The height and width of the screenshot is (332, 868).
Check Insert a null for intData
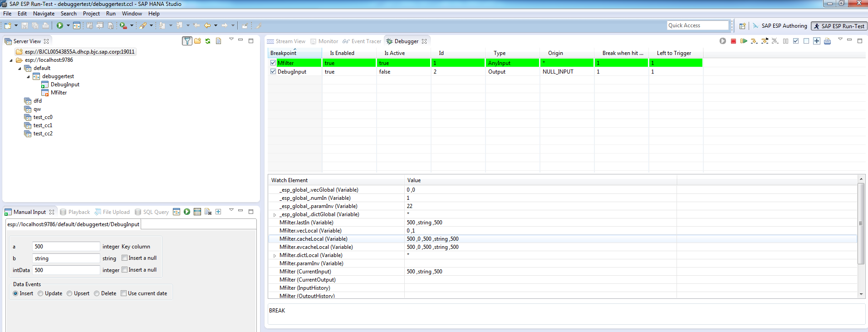point(124,269)
